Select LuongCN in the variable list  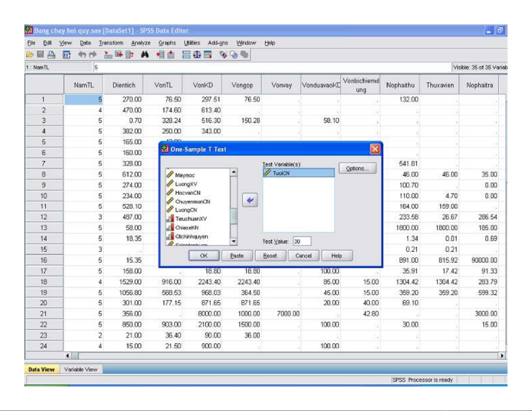[x=186, y=210]
